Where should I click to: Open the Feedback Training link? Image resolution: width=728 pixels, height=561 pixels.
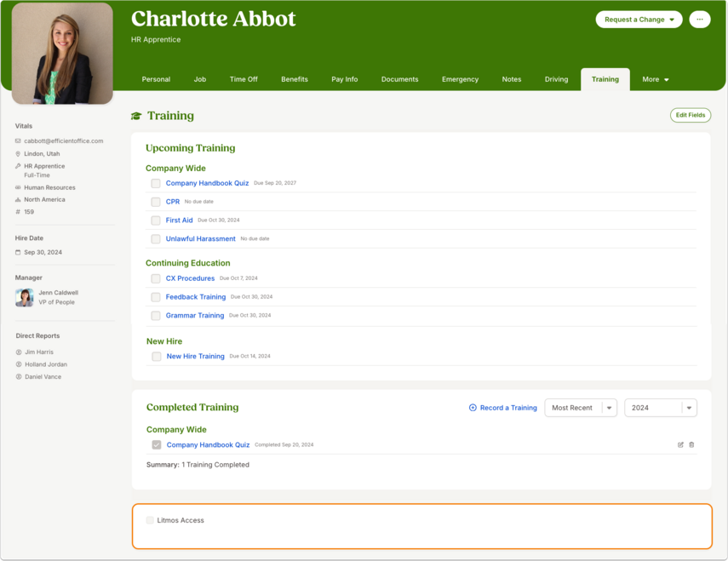196,297
